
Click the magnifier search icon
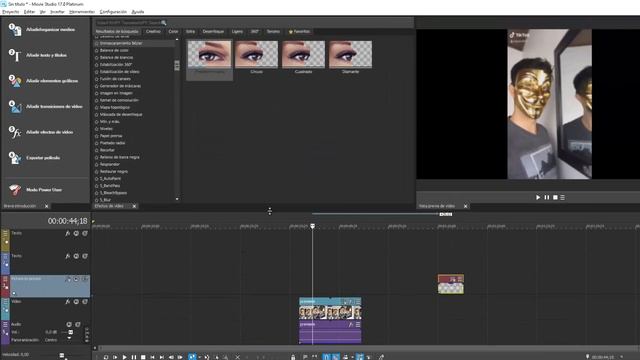pyautogui.click(x=164, y=23)
